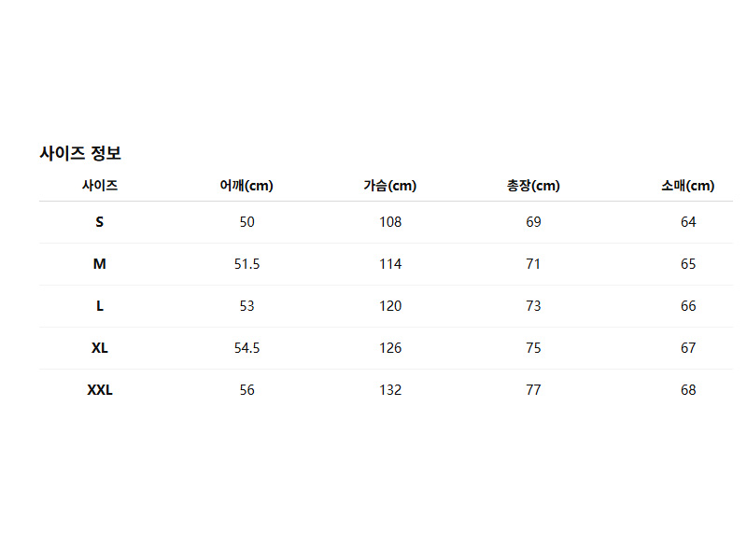Click the M size row label

pos(100,264)
